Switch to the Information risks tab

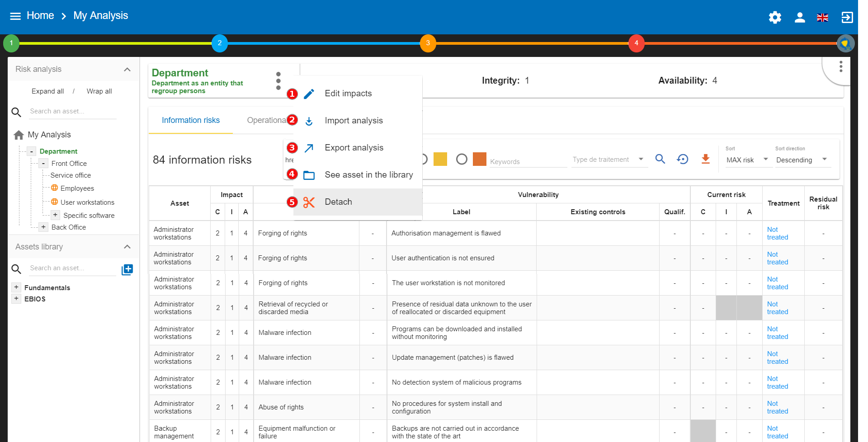click(x=190, y=120)
